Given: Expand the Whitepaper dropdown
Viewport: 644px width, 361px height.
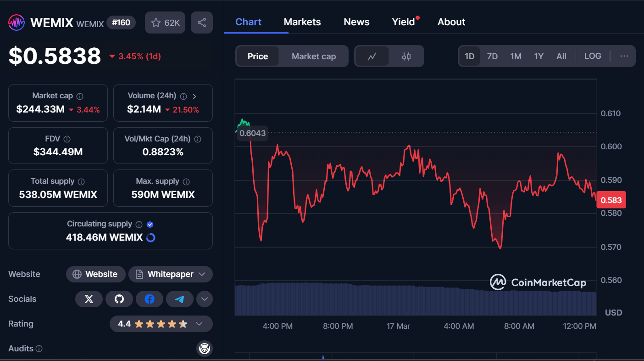Looking at the screenshot, I should coord(171,274).
